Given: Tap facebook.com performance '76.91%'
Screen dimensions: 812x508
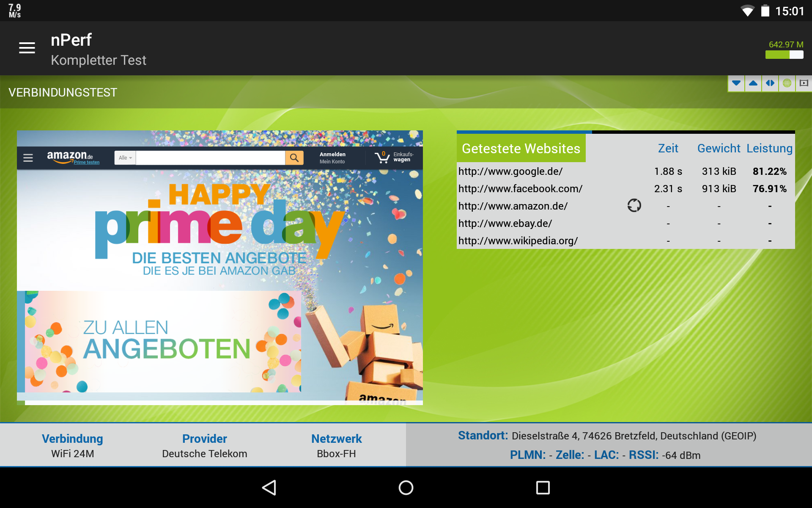Looking at the screenshot, I should pos(770,189).
